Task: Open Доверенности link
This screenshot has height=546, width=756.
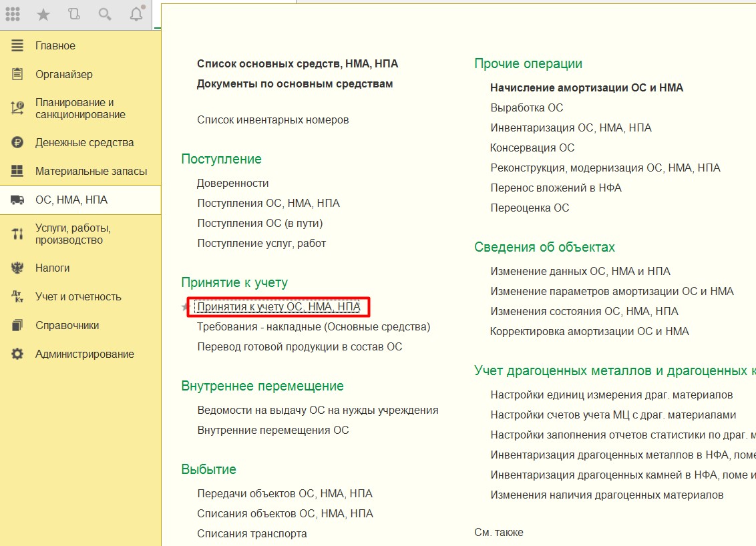Action: tap(233, 183)
